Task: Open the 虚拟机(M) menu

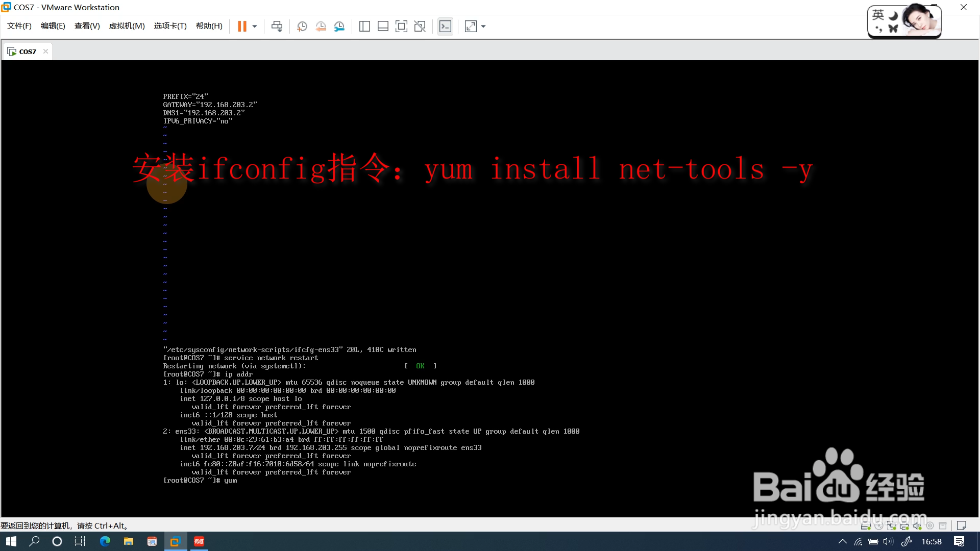Action: [127, 26]
